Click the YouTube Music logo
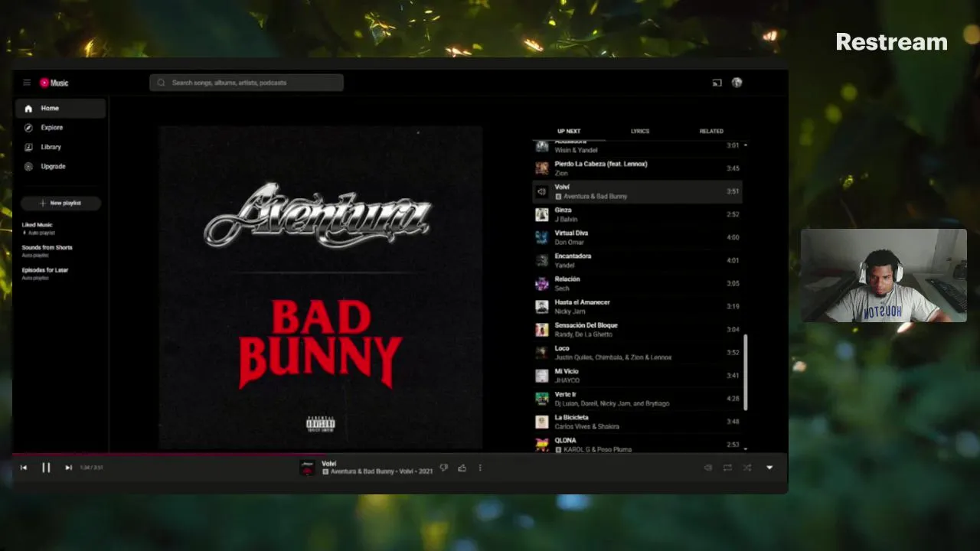The width and height of the screenshot is (980, 551). point(54,83)
